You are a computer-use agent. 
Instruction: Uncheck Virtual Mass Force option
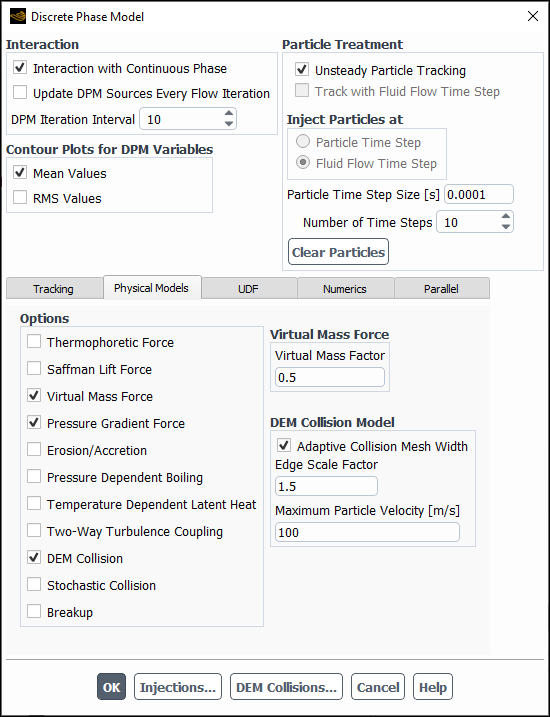tap(34, 396)
